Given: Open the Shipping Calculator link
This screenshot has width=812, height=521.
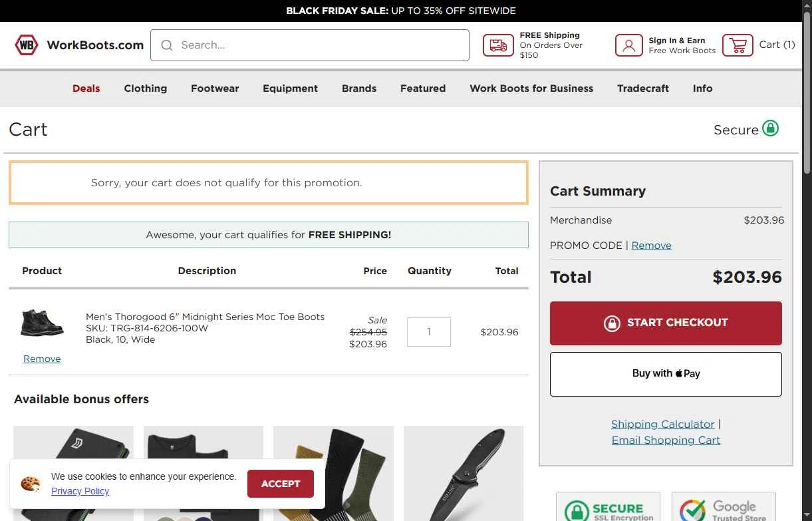Looking at the screenshot, I should [x=663, y=425].
